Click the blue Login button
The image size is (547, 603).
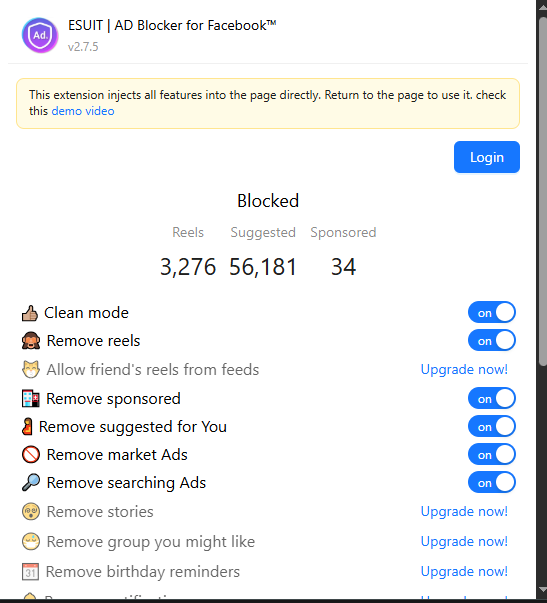tap(487, 157)
